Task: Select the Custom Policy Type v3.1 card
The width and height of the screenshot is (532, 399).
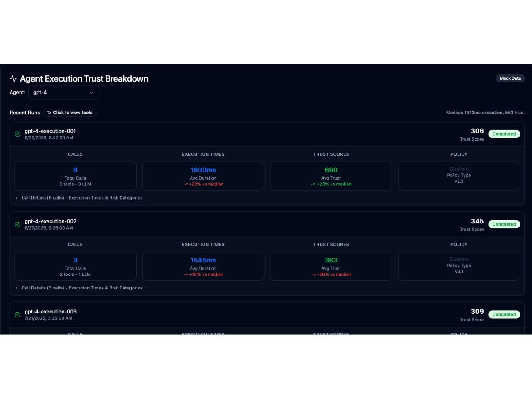Action: tap(459, 266)
